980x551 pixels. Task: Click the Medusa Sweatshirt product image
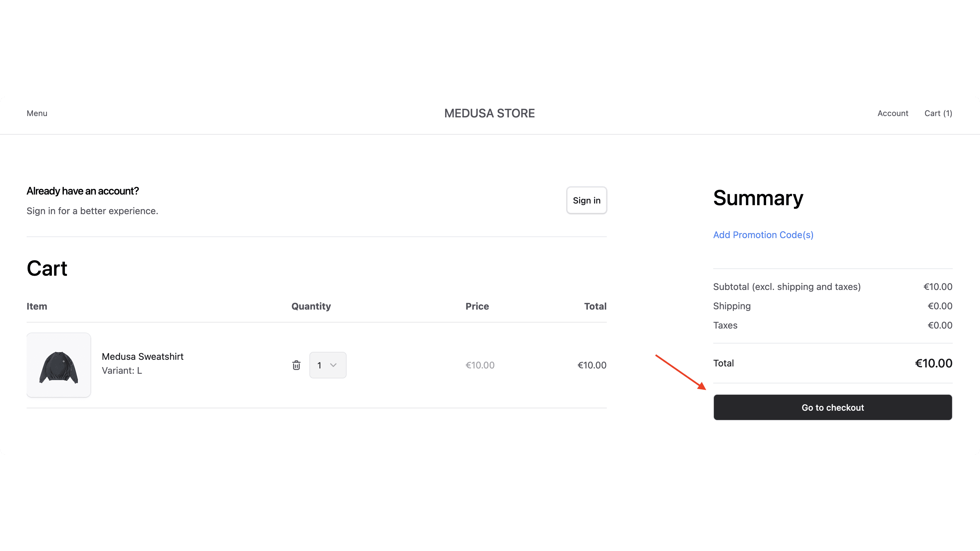(59, 365)
